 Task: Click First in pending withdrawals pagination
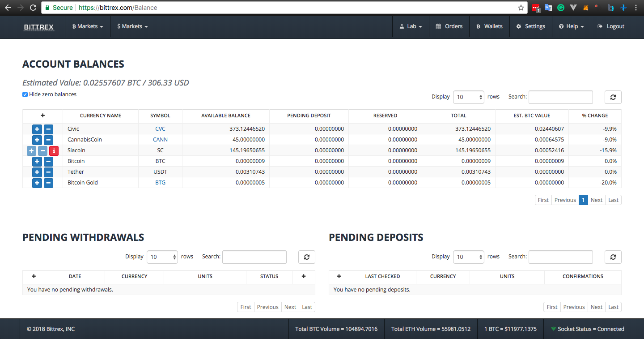click(246, 307)
